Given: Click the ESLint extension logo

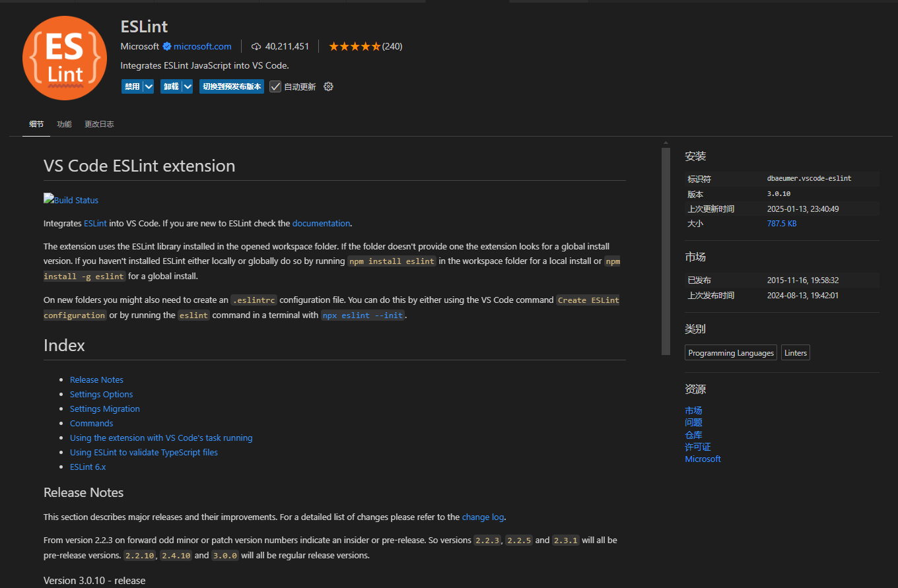Looking at the screenshot, I should pos(65,58).
